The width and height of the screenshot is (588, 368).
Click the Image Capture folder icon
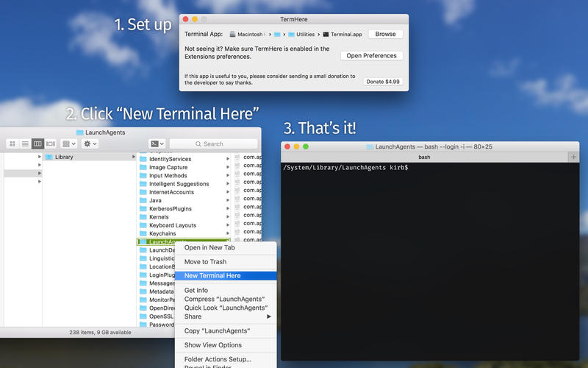143,167
